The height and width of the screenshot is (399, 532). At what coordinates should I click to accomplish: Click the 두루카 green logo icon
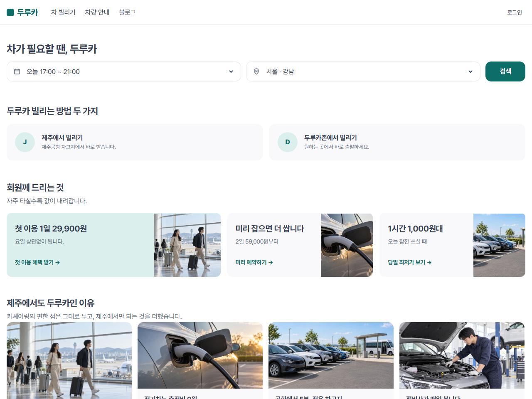click(x=10, y=12)
